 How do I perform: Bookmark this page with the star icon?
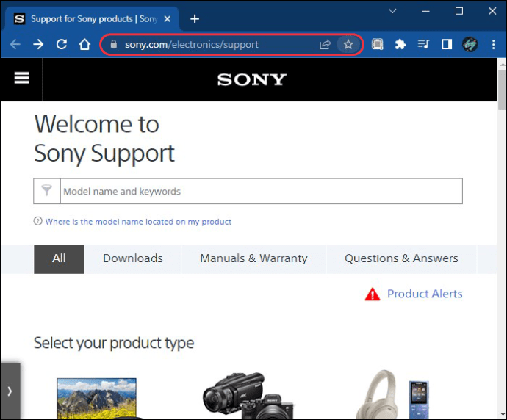click(348, 44)
